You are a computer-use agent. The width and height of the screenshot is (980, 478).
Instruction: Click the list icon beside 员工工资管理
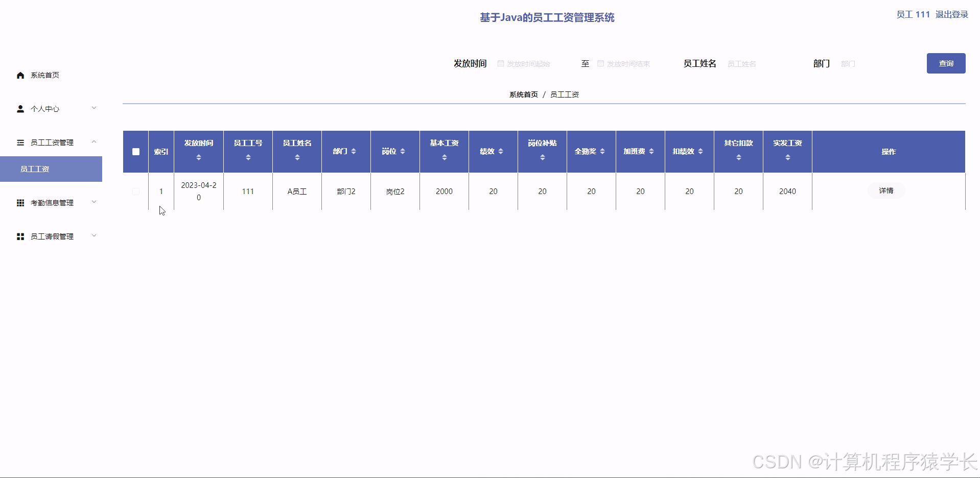(20, 142)
